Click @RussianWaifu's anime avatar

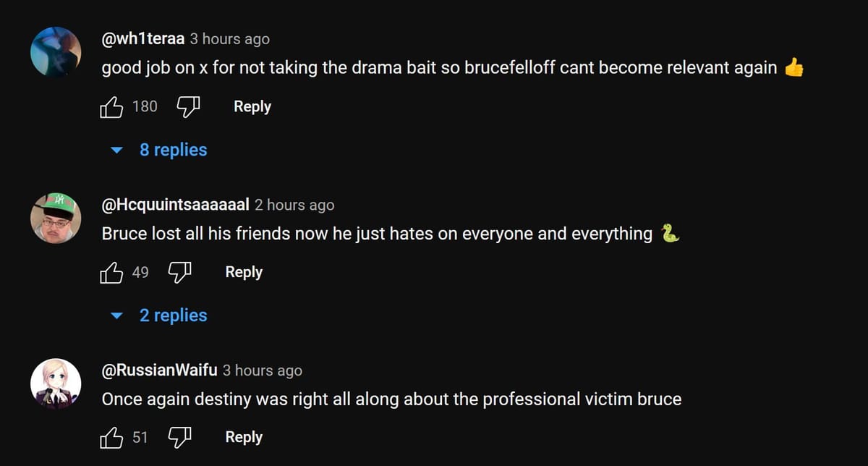click(56, 384)
